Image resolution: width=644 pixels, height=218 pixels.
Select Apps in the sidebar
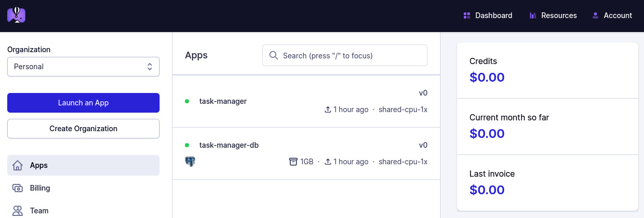coord(83,165)
